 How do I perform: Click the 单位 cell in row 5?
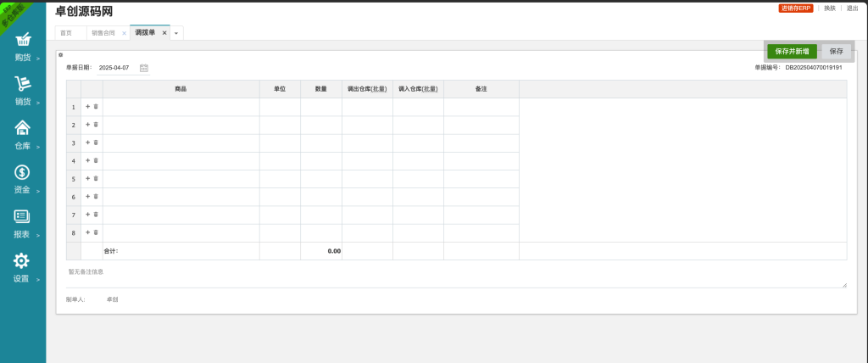[x=280, y=179]
